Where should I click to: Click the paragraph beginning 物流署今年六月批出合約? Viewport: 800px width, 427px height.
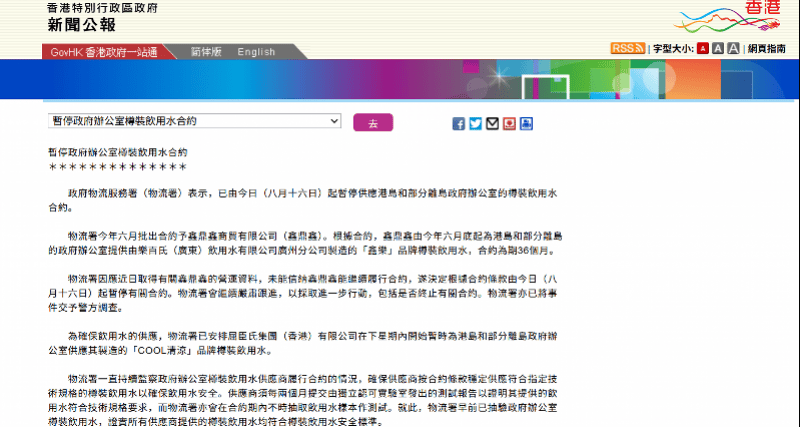(305, 243)
